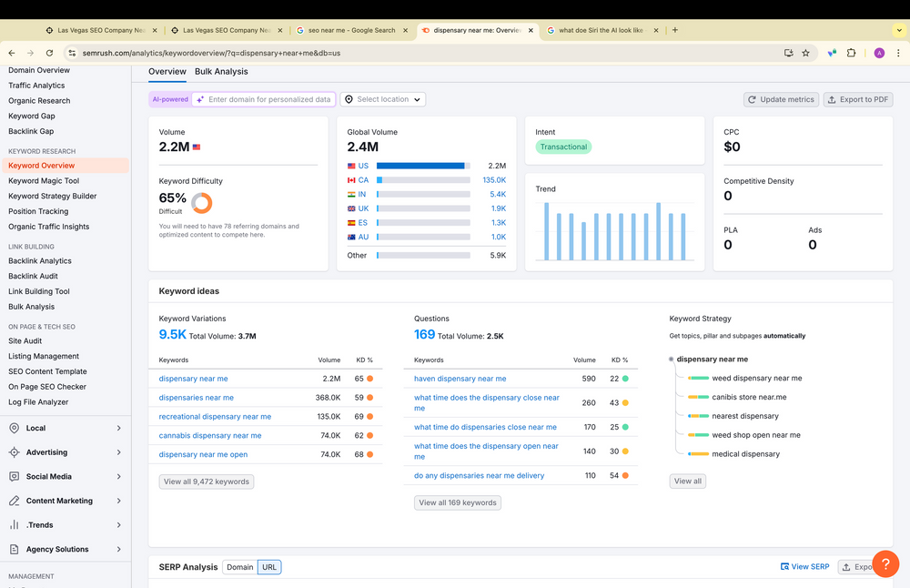Image resolution: width=910 pixels, height=588 pixels.
Task: Open the browser extensions puzzle icon
Action: [x=851, y=53]
